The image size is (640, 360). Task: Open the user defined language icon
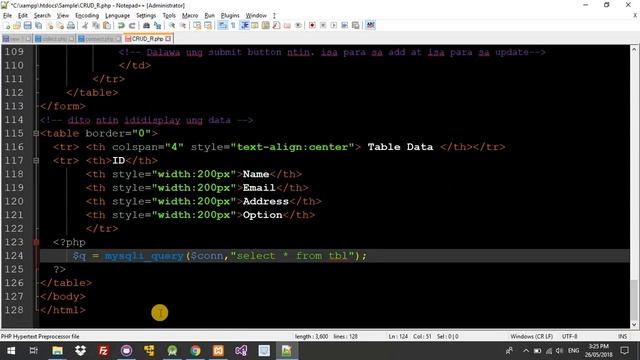[x=255, y=25]
